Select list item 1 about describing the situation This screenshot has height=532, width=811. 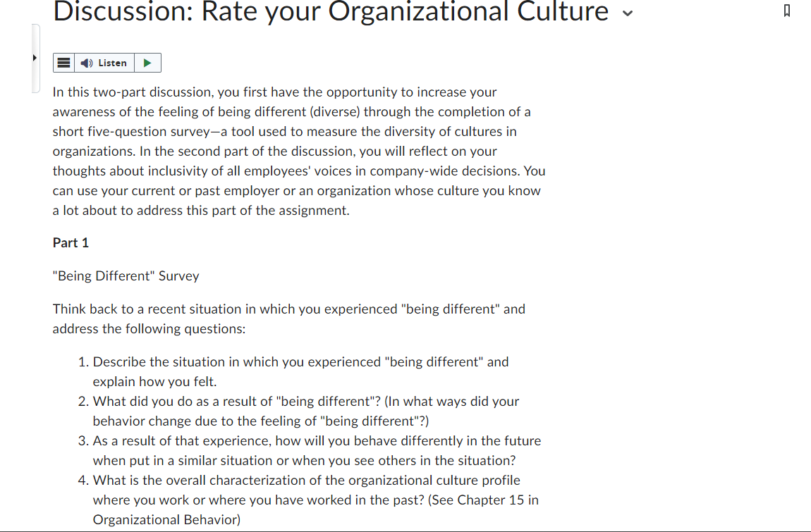click(300, 372)
